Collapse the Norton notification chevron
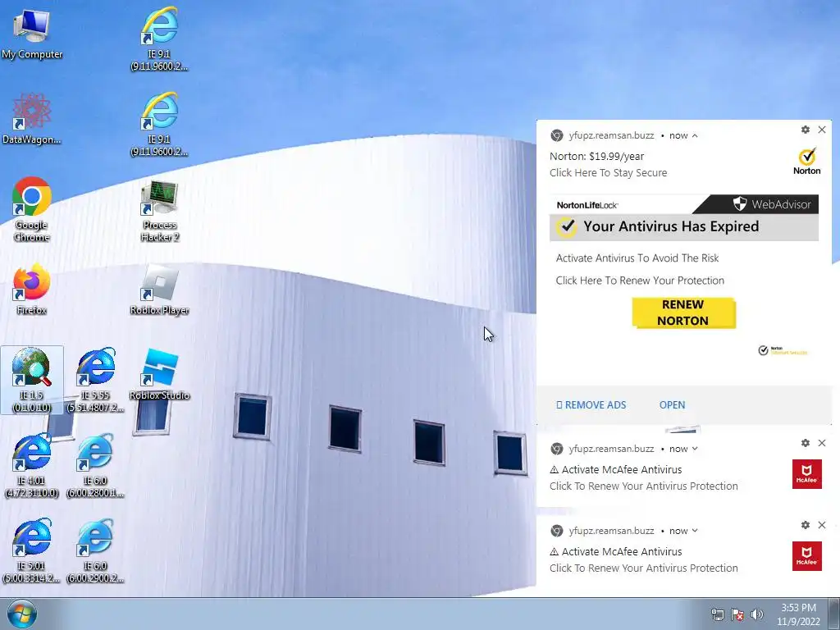 [x=695, y=135]
